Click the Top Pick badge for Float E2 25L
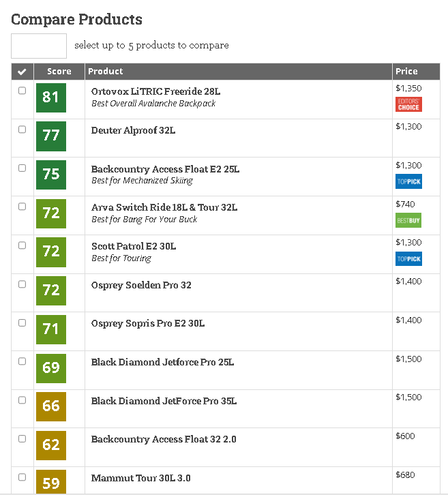 tap(408, 181)
